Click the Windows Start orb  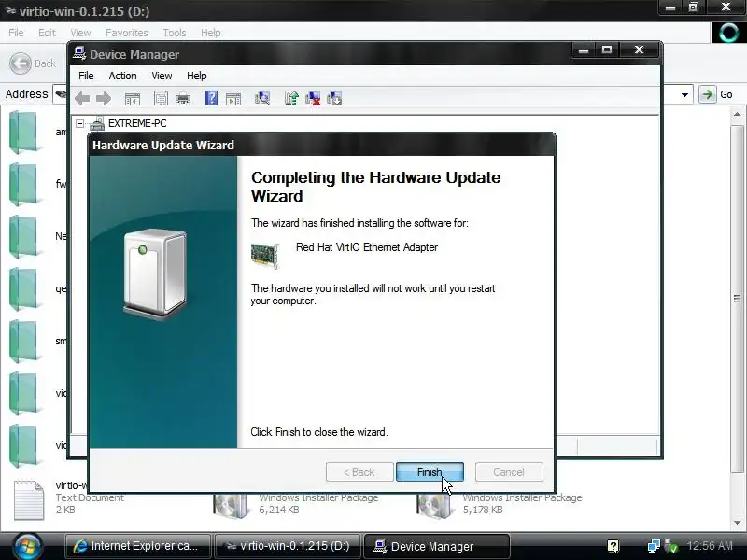click(x=28, y=546)
